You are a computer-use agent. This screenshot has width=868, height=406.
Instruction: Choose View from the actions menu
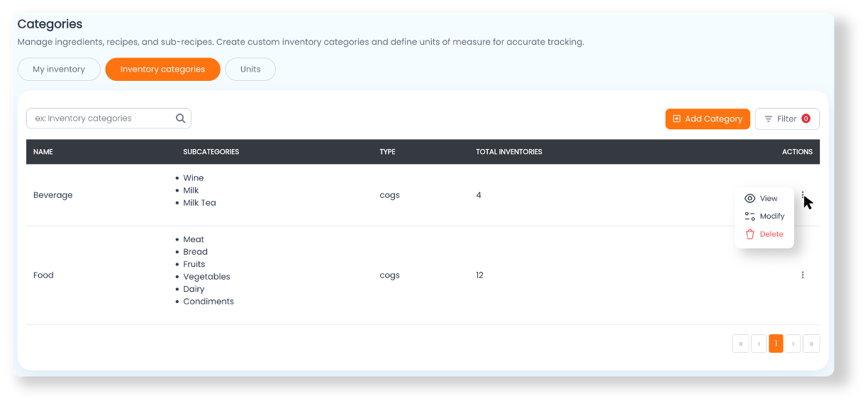(764, 199)
